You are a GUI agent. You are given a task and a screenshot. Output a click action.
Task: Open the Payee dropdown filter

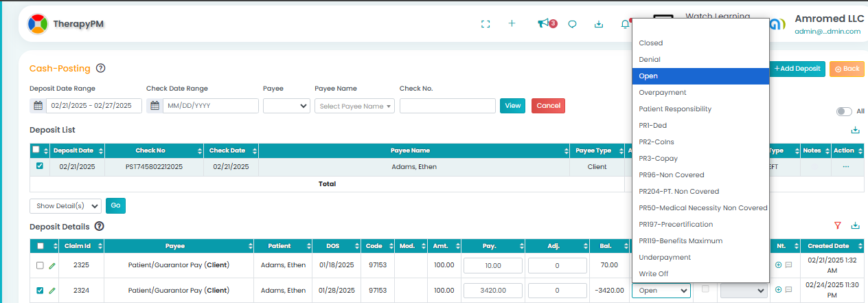[x=286, y=106]
